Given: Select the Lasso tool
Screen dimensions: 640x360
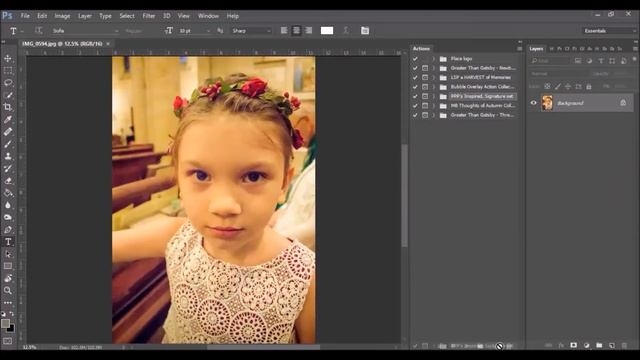Looking at the screenshot, I should click(x=8, y=82).
